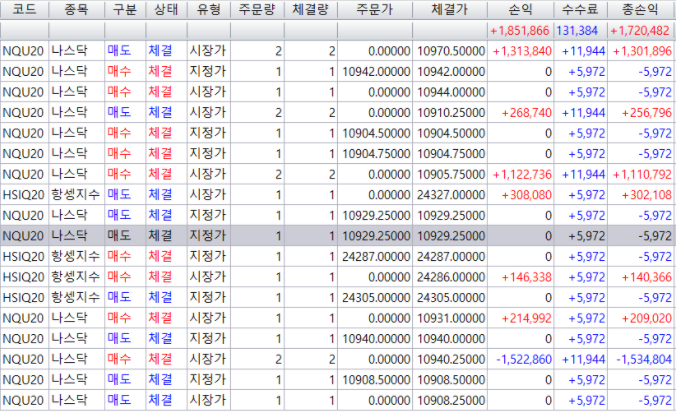The width and height of the screenshot is (676, 412).
Task: Click net profit +209,020
Action: pos(647,318)
